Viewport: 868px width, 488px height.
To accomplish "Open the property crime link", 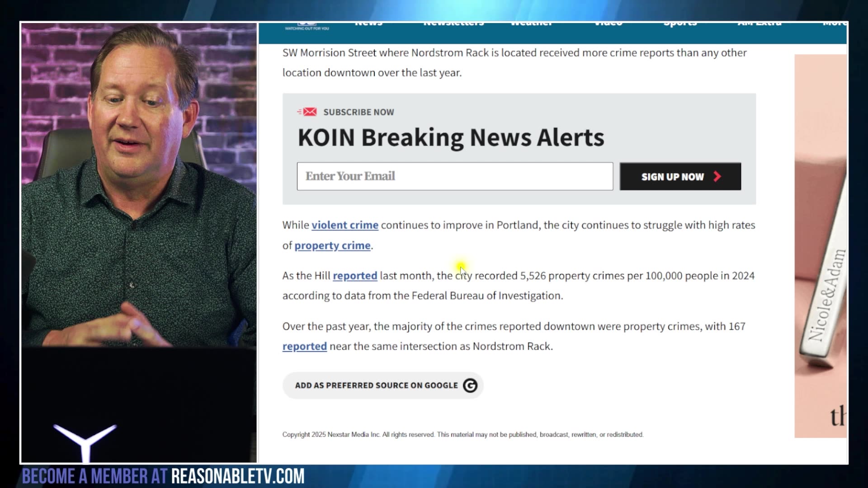I will [332, 245].
